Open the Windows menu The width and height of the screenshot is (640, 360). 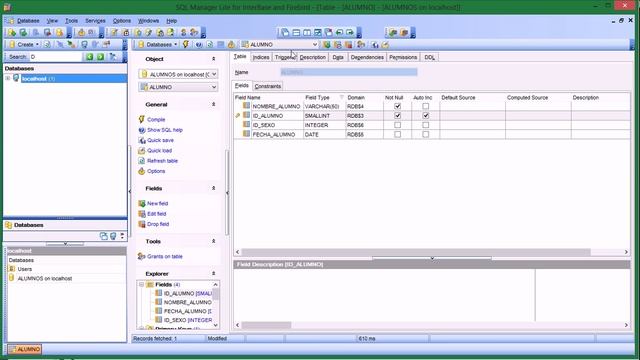click(x=148, y=20)
